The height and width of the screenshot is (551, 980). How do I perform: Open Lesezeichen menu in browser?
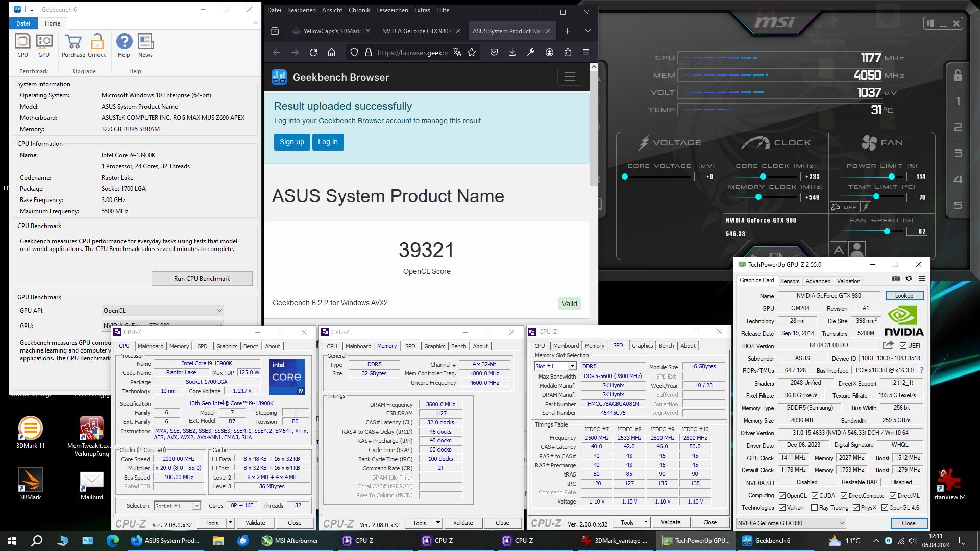tap(391, 10)
